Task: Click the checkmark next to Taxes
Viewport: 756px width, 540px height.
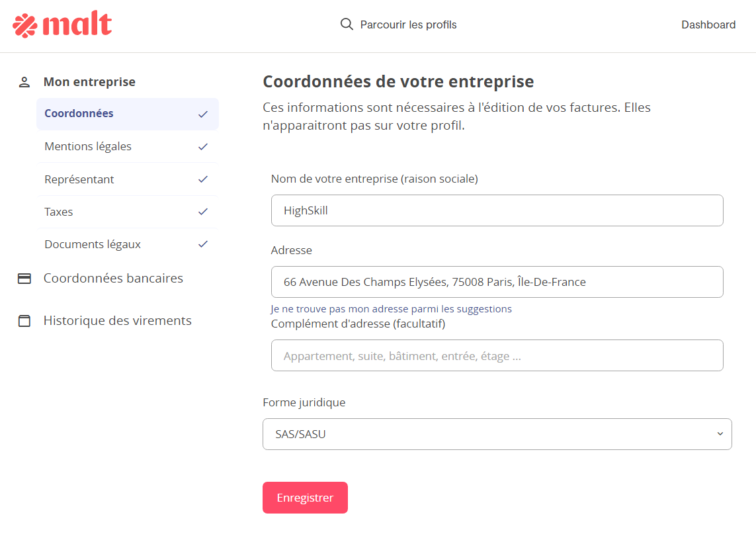Action: 203,212
